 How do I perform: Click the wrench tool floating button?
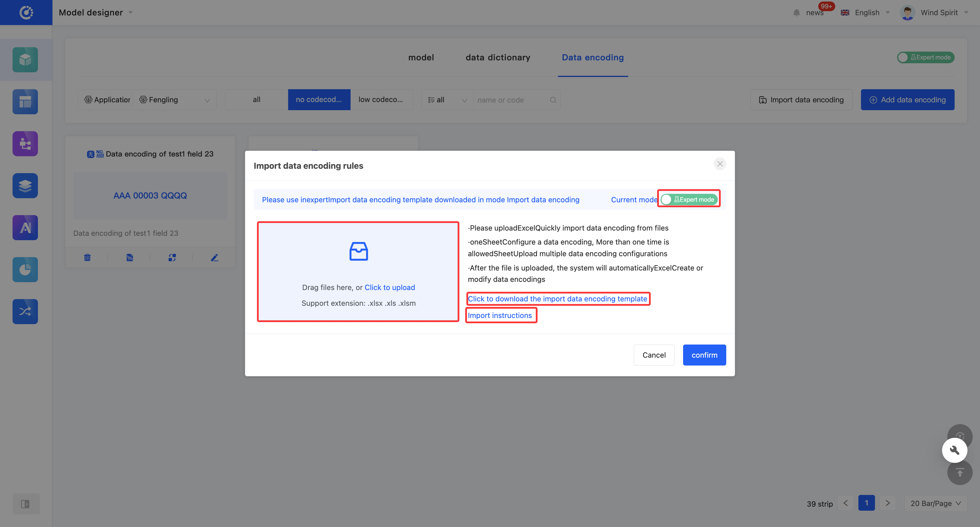coord(954,451)
